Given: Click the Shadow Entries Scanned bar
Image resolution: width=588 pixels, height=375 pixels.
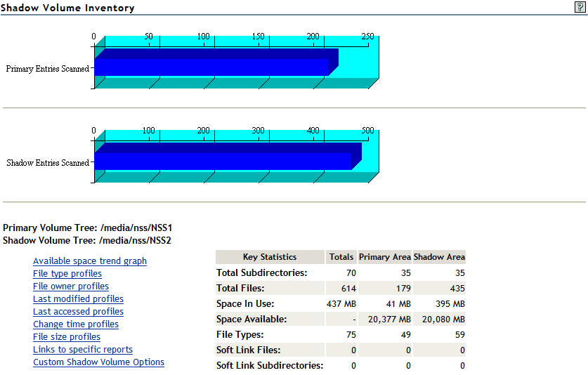Looking at the screenshot, I should pyautogui.click(x=223, y=161).
